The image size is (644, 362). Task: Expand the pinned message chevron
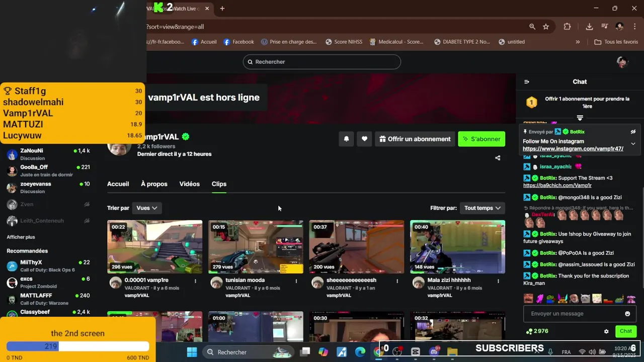(633, 144)
